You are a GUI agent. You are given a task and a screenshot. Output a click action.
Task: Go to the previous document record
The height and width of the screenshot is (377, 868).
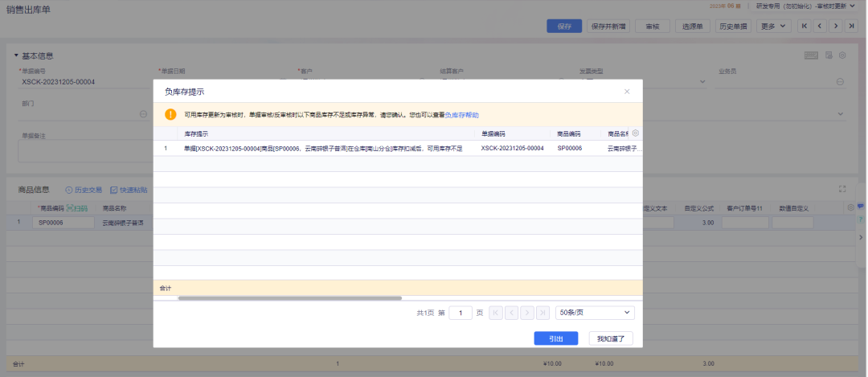[x=819, y=26]
